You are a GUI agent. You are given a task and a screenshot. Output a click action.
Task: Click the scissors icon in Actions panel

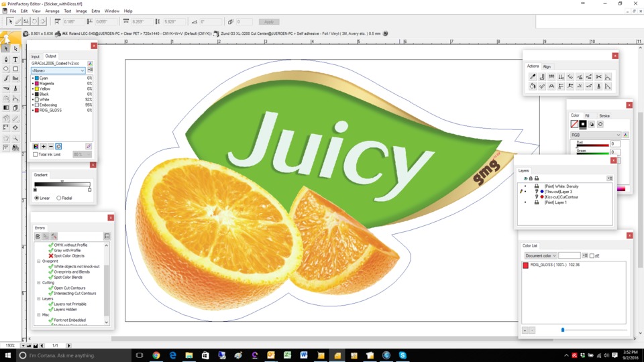598,76
